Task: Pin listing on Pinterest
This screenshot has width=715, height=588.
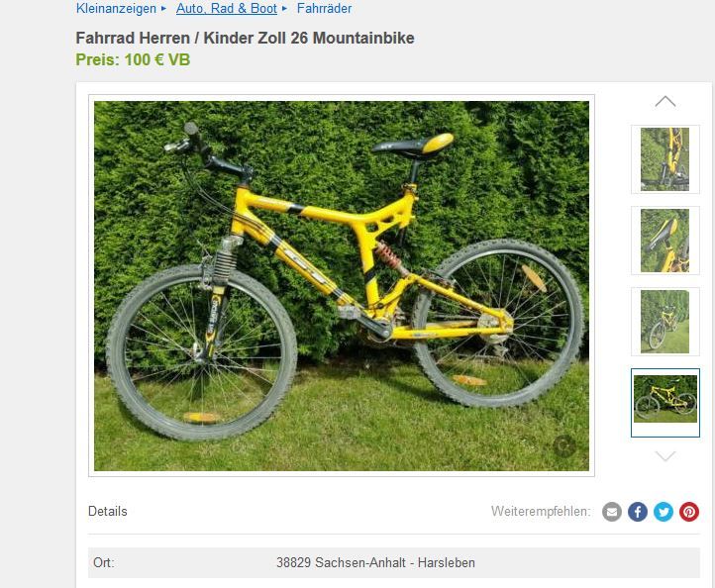Action: 689,512
